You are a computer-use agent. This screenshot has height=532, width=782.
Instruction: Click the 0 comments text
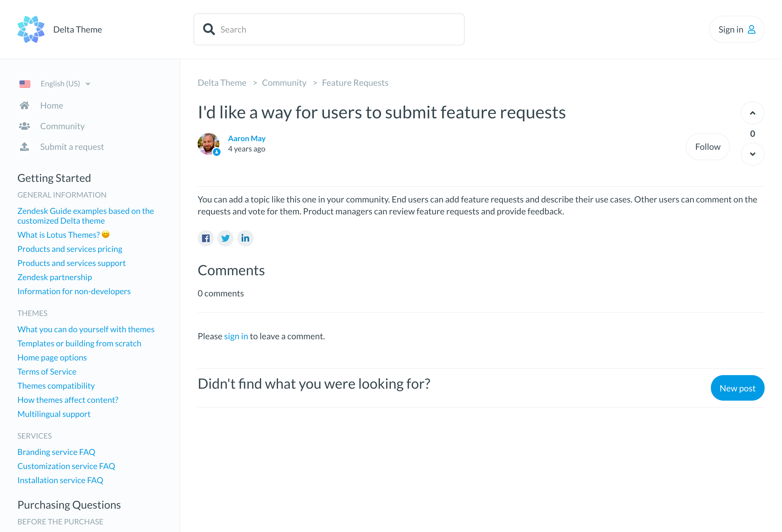tap(221, 294)
